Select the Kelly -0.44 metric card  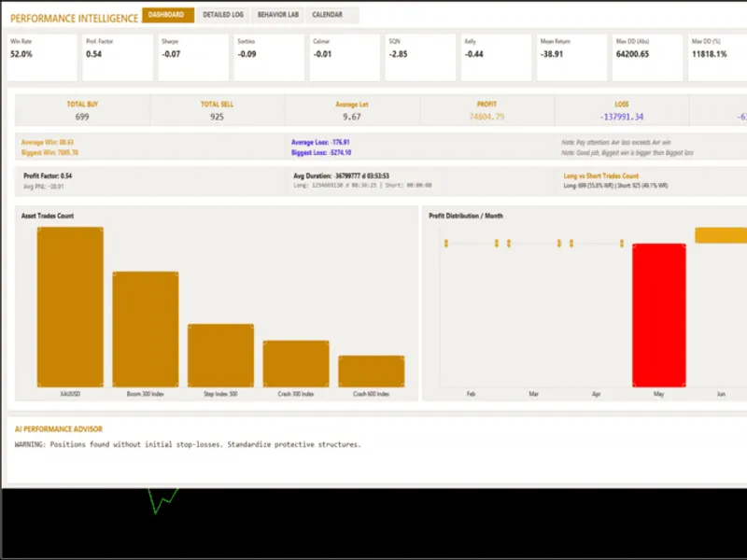497,57
